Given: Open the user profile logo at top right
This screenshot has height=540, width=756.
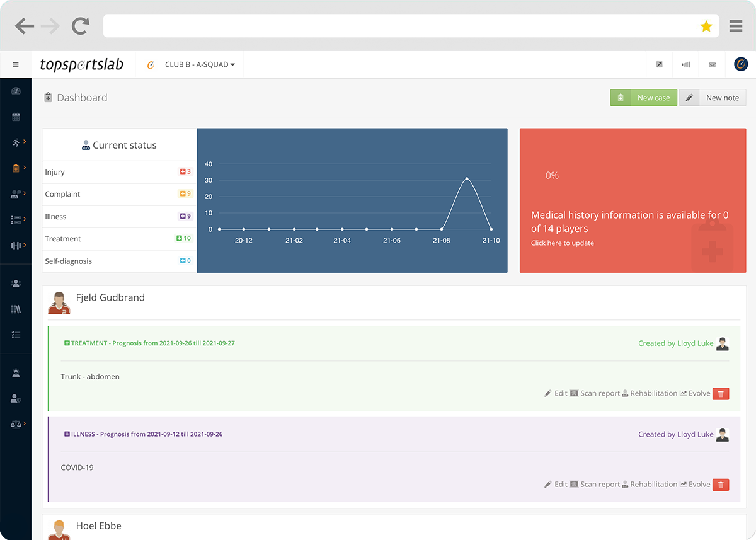Looking at the screenshot, I should pyautogui.click(x=741, y=64).
